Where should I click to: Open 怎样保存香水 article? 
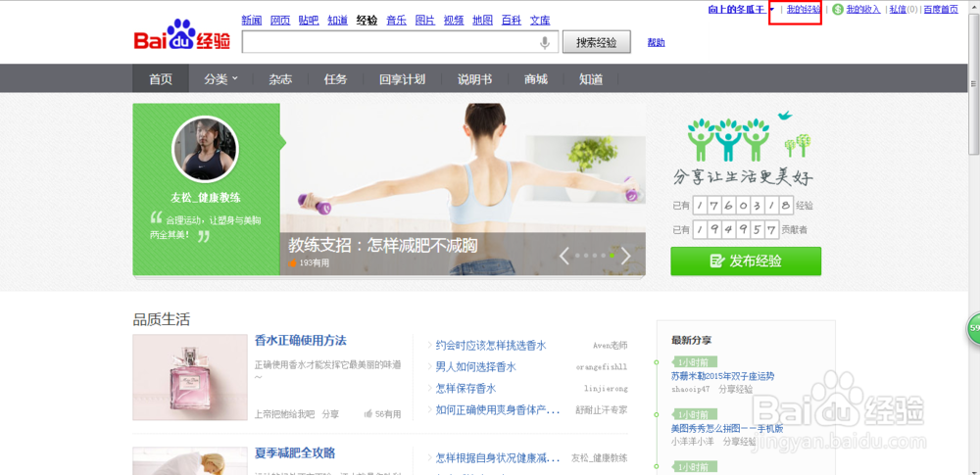coord(465,389)
